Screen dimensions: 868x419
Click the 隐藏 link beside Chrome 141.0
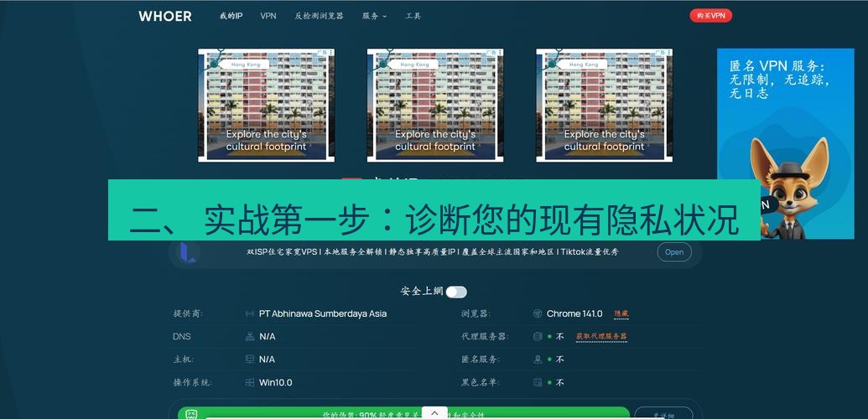pyautogui.click(x=621, y=314)
